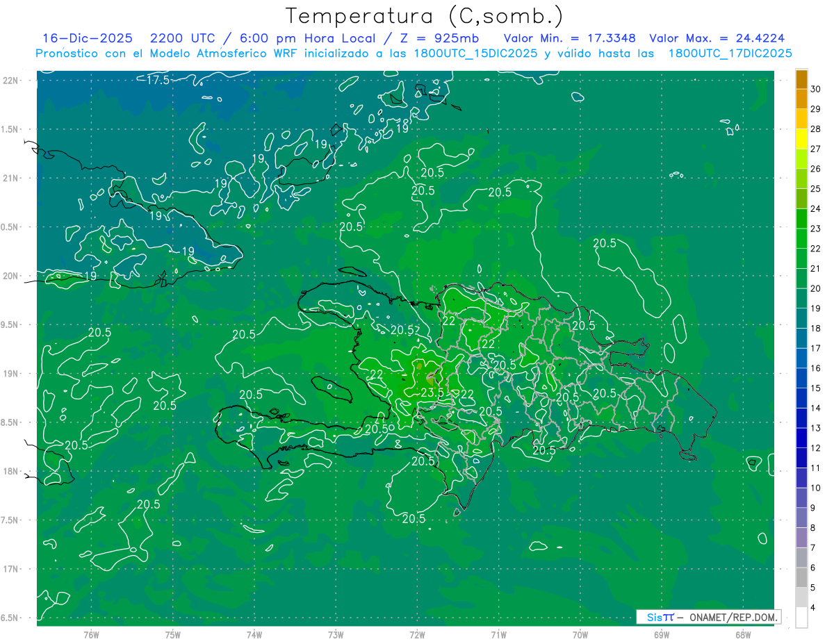Click the '10' value on the color scale
Viewport: 834px width, 644px height.
(x=816, y=488)
